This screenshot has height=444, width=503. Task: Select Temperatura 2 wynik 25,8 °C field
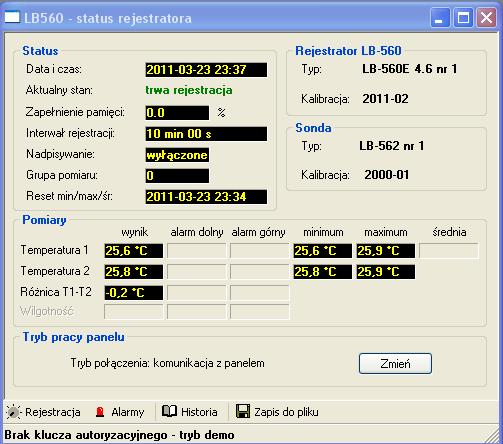coord(134,272)
